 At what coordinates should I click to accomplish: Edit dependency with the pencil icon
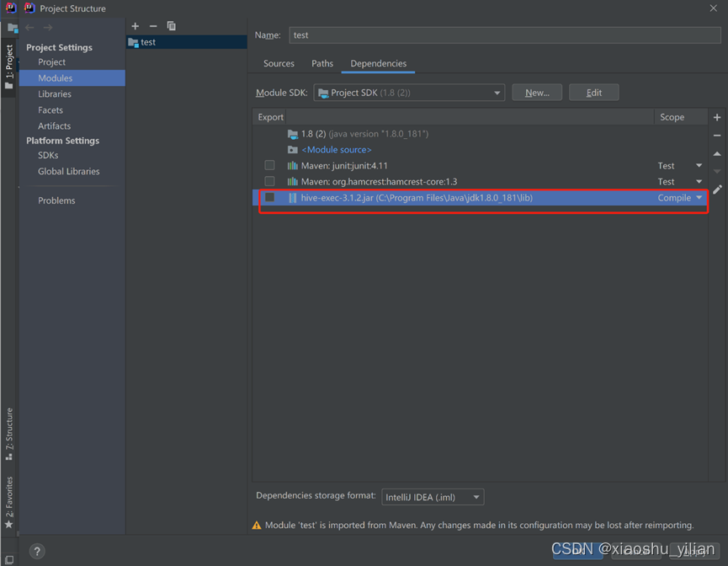pos(717,190)
